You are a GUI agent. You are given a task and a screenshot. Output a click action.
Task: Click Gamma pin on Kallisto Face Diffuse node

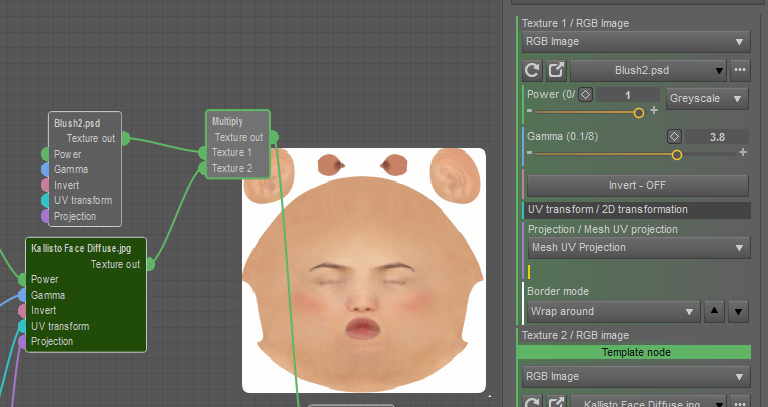22,295
